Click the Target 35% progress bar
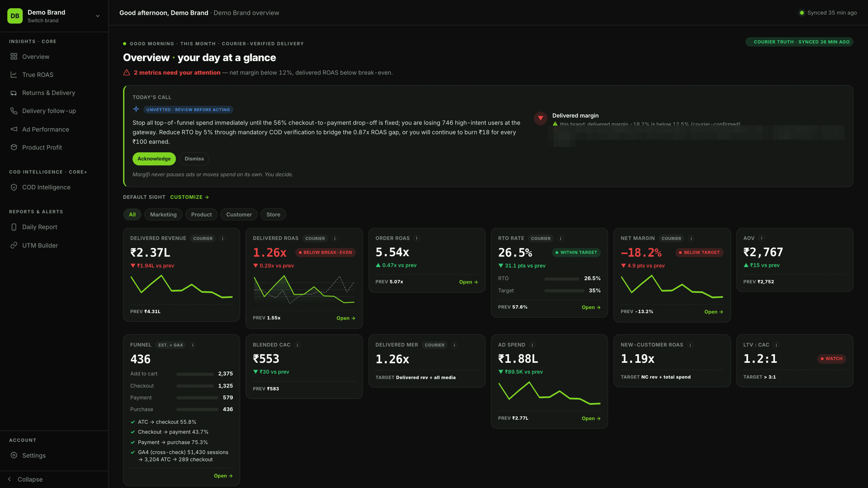Screen dimensions: 868x488 click(564, 291)
